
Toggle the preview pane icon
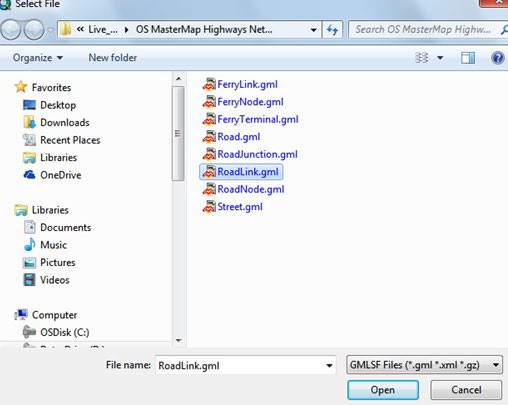coord(468,58)
